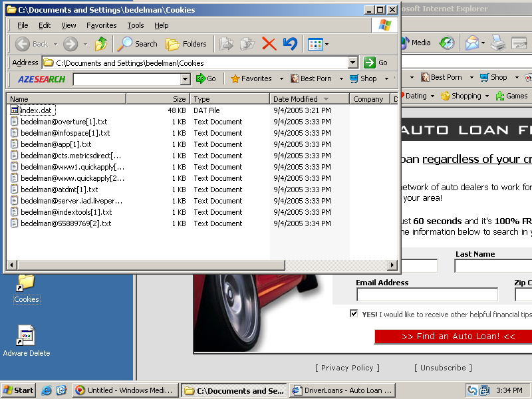
Task: Click the Start button
Action: click(19, 390)
